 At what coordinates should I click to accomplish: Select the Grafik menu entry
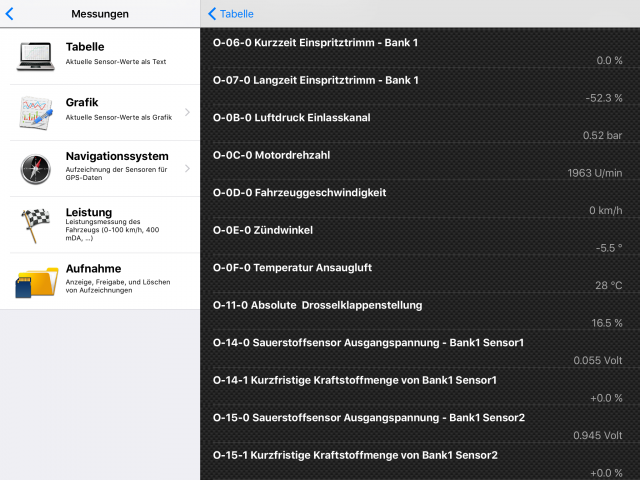point(100,113)
